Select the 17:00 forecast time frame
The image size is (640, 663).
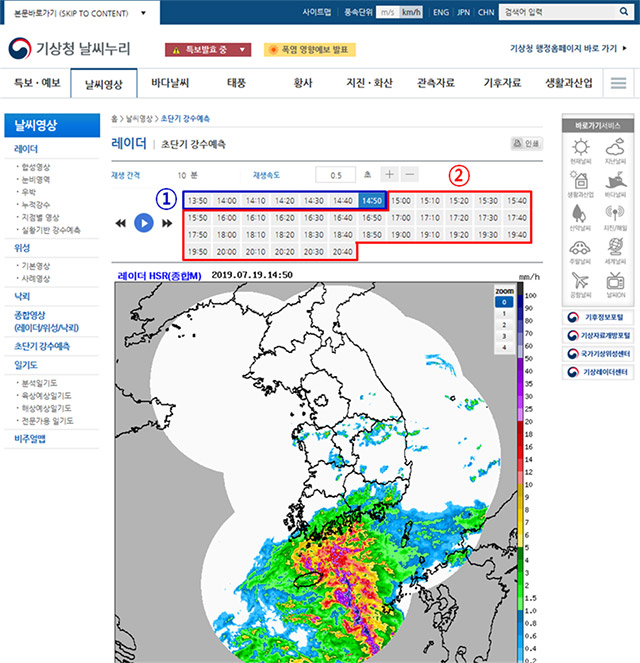pos(401,218)
